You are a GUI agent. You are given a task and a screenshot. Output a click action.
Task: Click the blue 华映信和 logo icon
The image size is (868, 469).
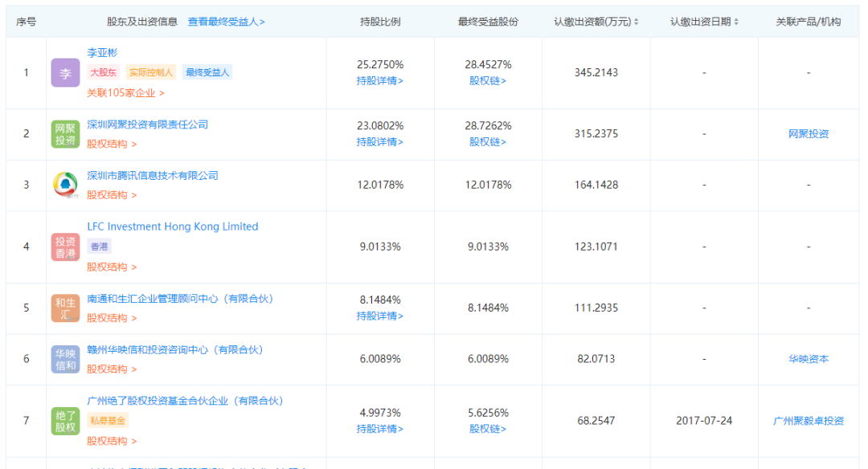tap(65, 360)
